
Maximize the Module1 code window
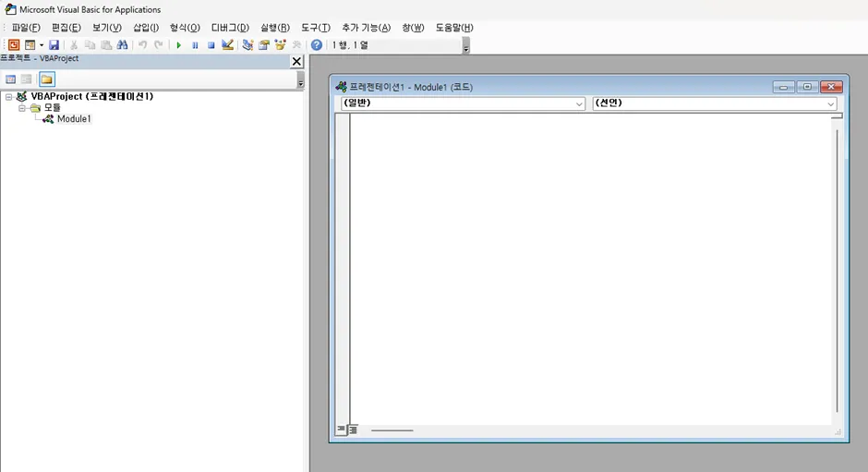(x=807, y=87)
